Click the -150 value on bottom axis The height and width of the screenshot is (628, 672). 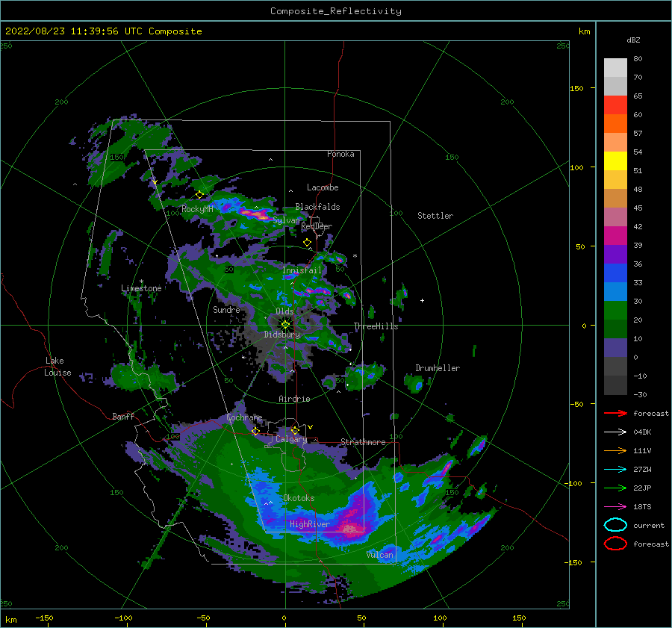(44, 618)
